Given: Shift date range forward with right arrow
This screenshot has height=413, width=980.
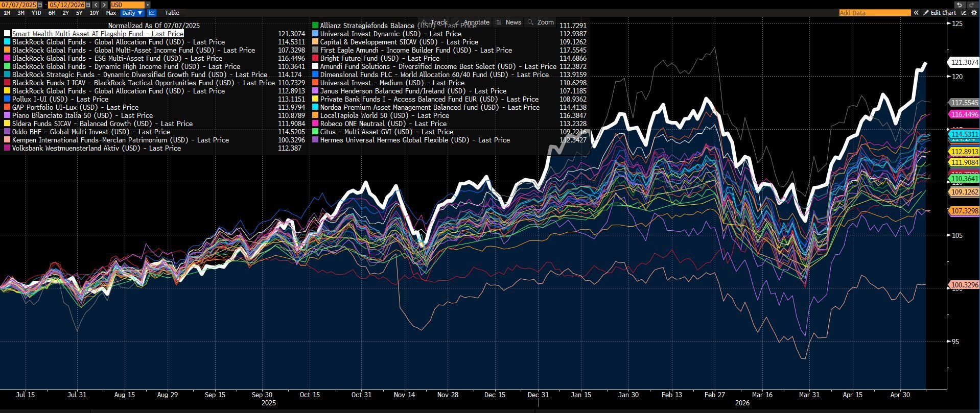Looking at the screenshot, I should point(104,5).
